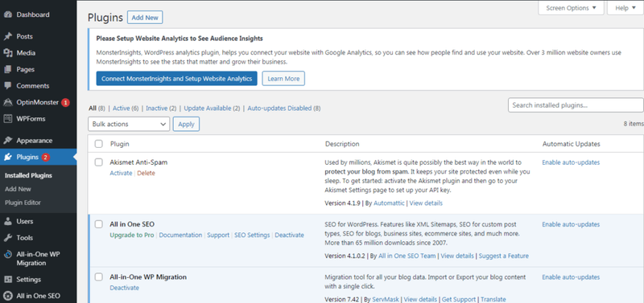Open Add New in Plugins submenu
This screenshot has width=644, height=303.
pyautogui.click(x=18, y=189)
